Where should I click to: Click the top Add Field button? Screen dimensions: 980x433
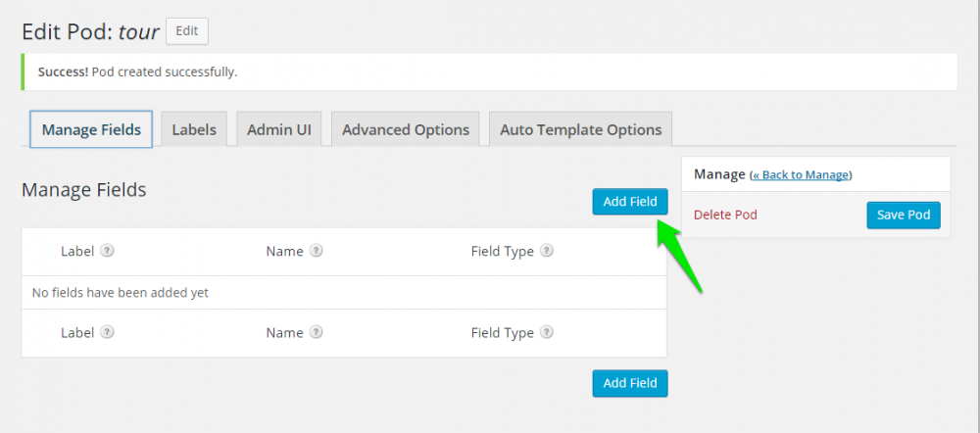coord(629,201)
